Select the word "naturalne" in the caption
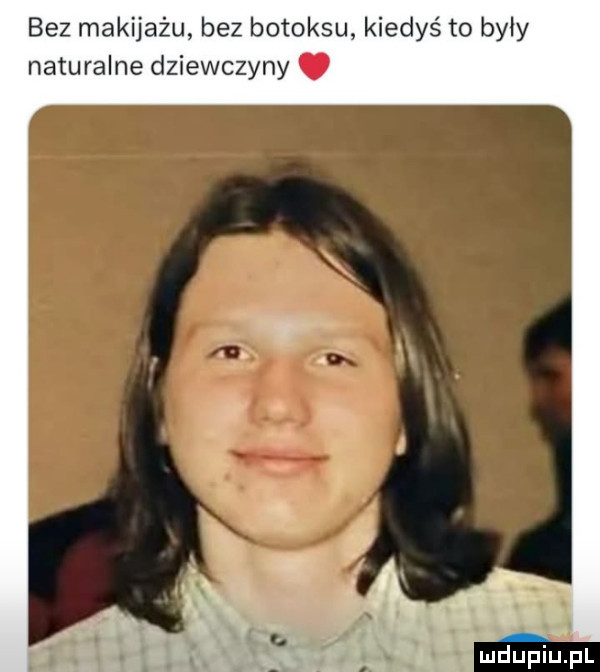 pos(84,66)
